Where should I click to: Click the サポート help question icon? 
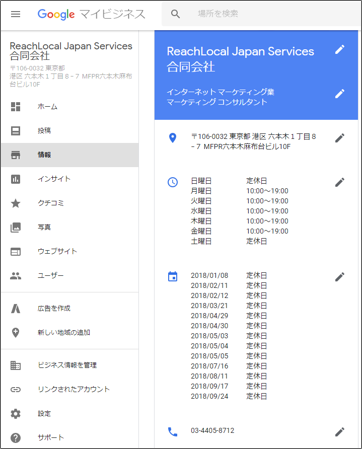pos(16,438)
